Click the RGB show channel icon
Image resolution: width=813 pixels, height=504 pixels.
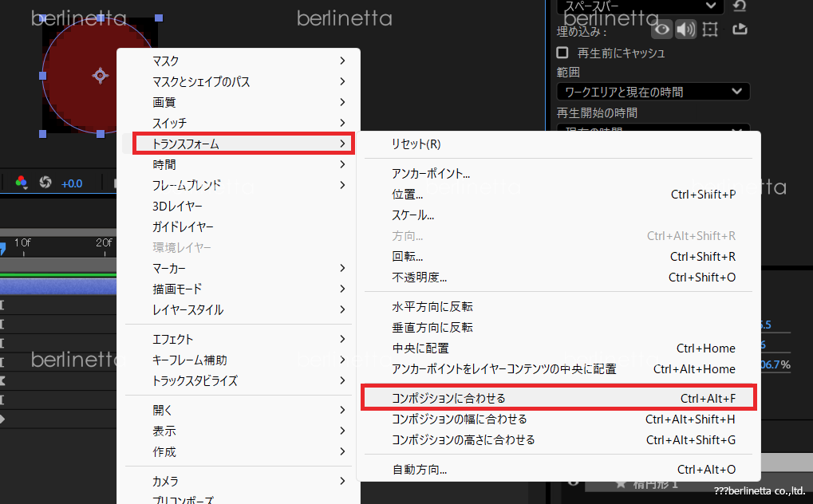(x=22, y=183)
